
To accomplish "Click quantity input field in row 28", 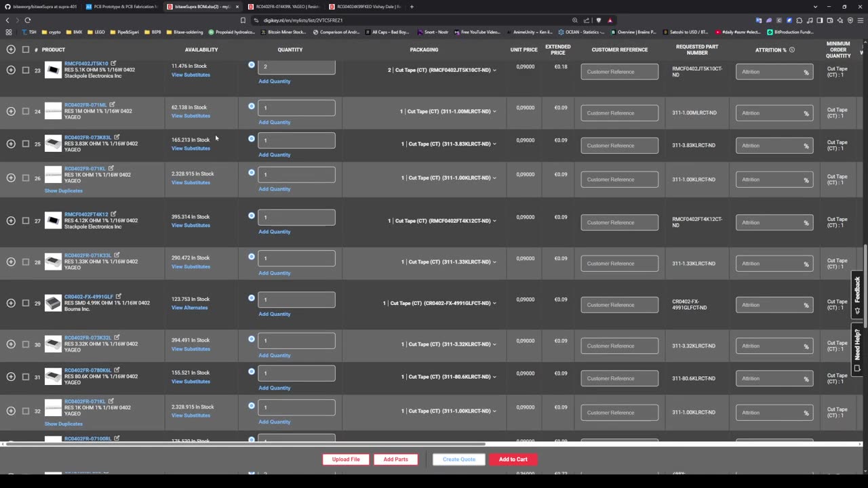I will pyautogui.click(x=296, y=258).
